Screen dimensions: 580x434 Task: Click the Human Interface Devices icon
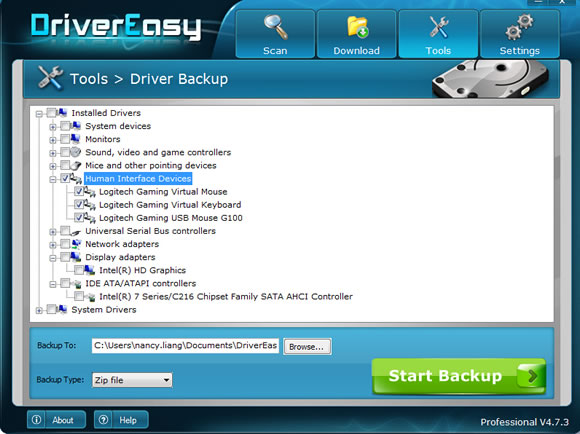[76, 178]
